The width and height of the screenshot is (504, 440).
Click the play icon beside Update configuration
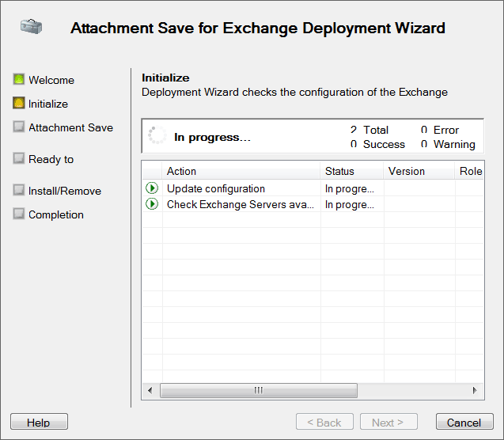(152, 188)
